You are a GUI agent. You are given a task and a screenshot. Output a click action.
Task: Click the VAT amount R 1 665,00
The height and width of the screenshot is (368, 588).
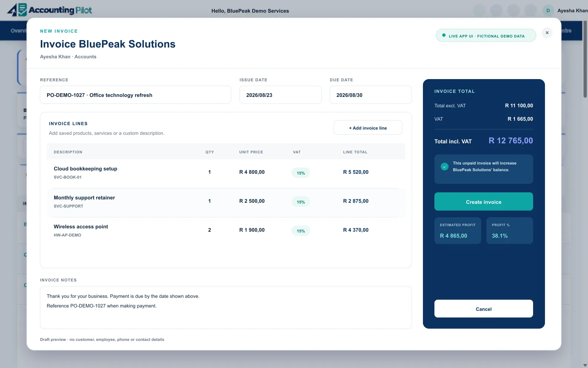(520, 119)
